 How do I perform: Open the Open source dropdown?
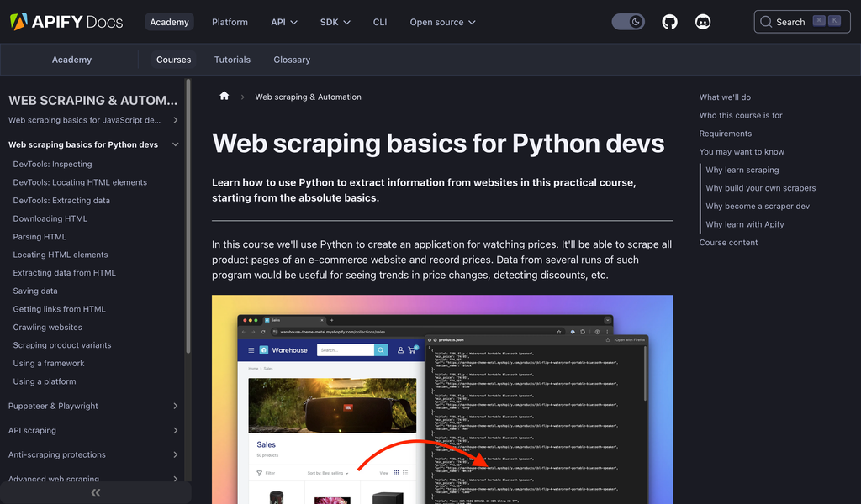coord(442,22)
